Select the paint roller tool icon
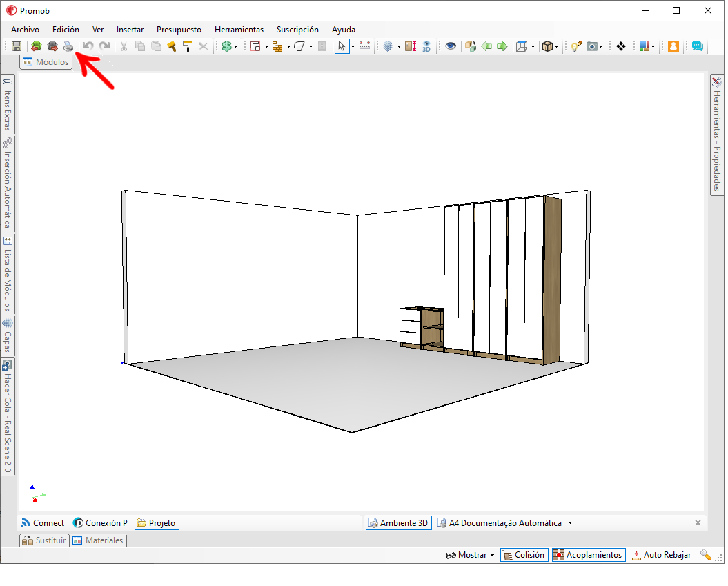Screen dimensions: 728x586 pyautogui.click(x=187, y=46)
